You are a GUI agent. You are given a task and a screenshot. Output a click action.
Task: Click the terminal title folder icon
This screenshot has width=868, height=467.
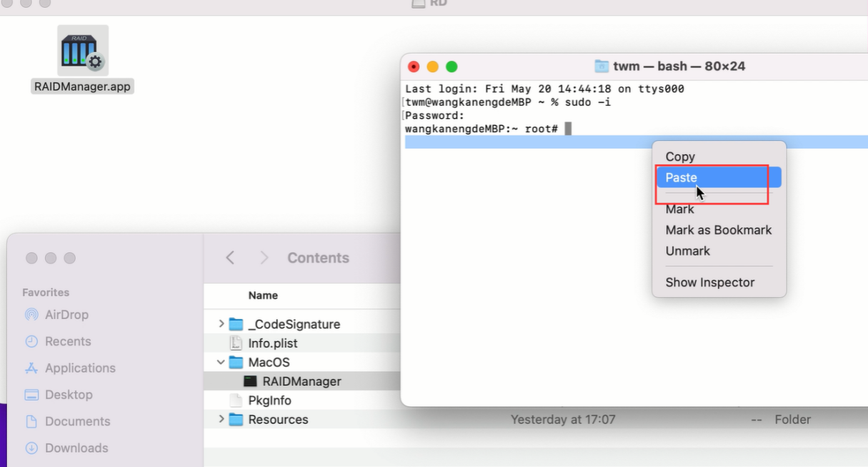[x=602, y=67]
